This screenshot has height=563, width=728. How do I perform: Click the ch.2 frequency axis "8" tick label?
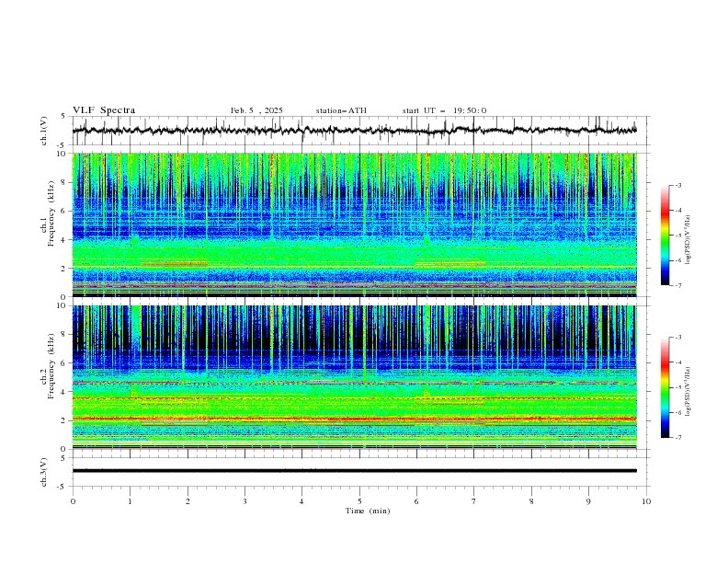[65, 335]
